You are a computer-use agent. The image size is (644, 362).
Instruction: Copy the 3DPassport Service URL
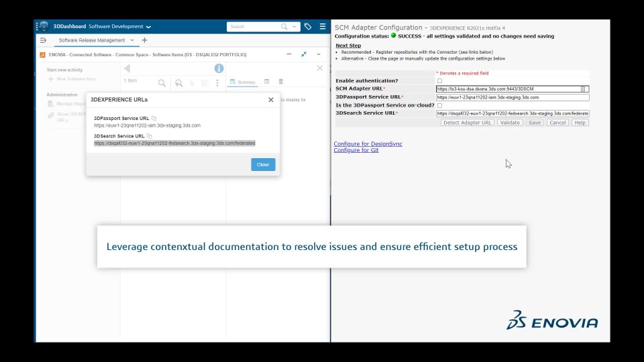coord(154,118)
